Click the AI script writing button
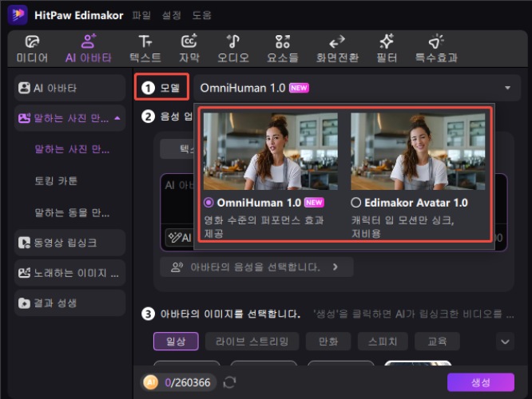The height and width of the screenshot is (399, 532). [x=180, y=238]
